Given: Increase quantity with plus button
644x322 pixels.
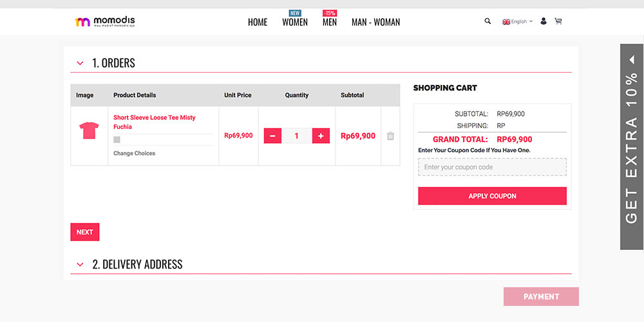Looking at the screenshot, I should coord(321,136).
